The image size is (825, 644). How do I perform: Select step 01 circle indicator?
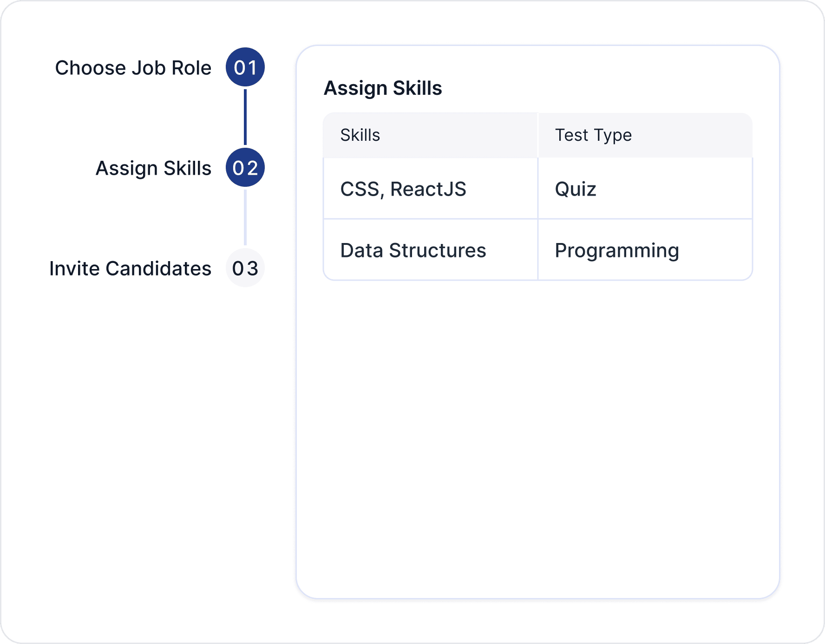click(x=245, y=66)
